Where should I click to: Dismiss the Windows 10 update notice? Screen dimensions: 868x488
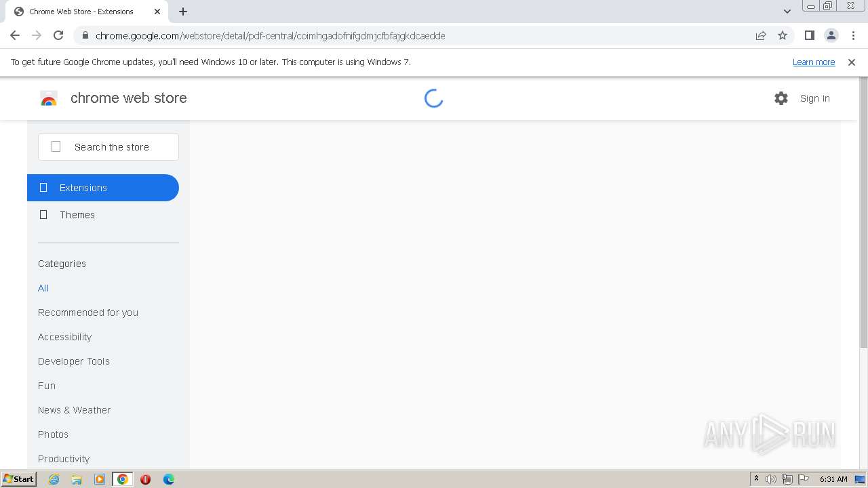tap(852, 62)
